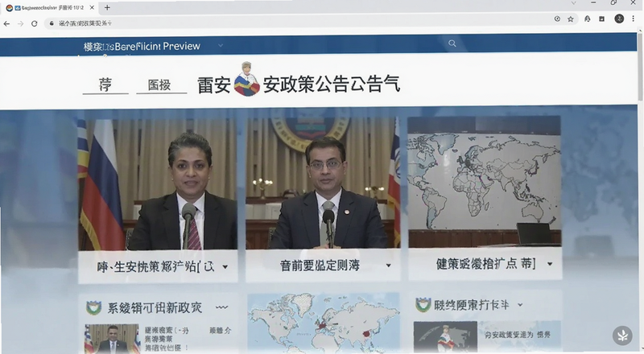
Task: Open the small man-with-flags news thumbnail
Action: coord(112,339)
